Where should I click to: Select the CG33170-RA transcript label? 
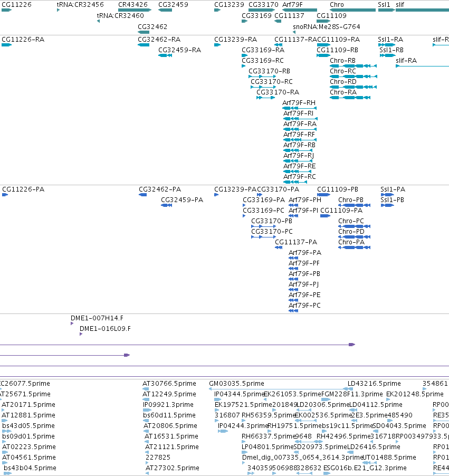(278, 92)
